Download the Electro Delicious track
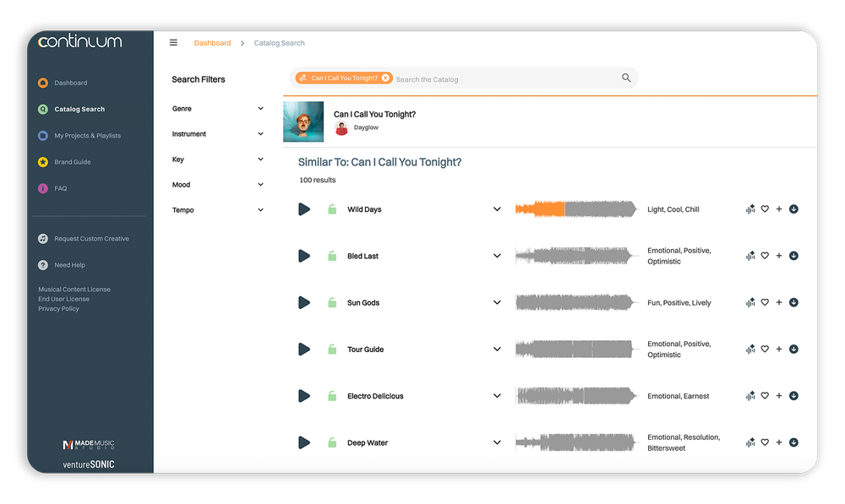The image size is (845, 504). pyautogui.click(x=793, y=396)
